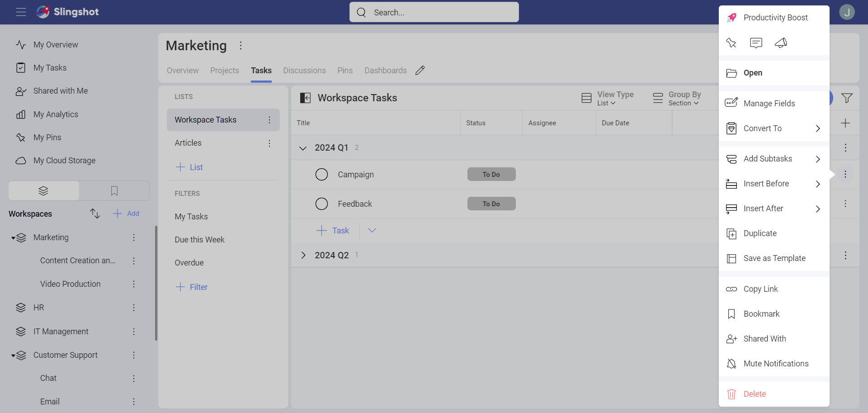Collapse lists panel with sidebar icon
Viewport: 868px width, 413px height.
click(x=306, y=98)
